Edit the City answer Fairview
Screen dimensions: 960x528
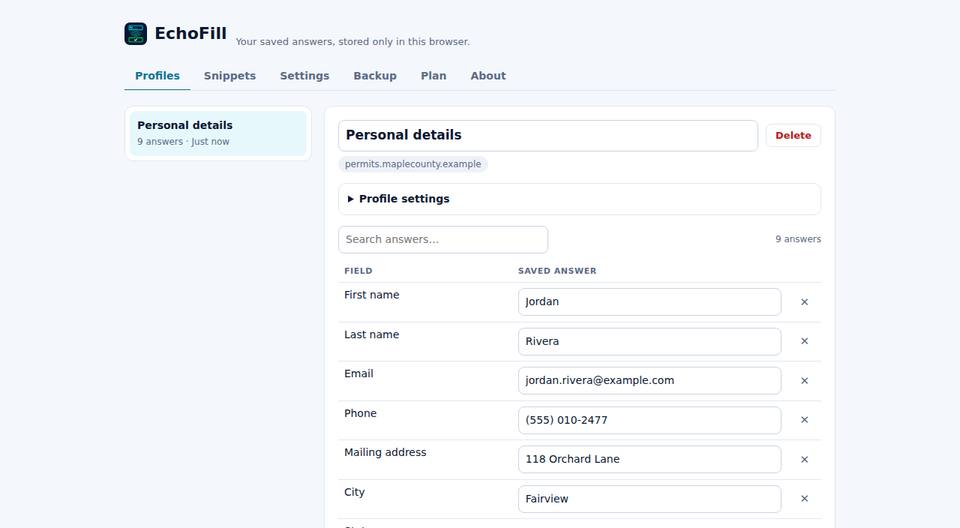[x=650, y=499]
